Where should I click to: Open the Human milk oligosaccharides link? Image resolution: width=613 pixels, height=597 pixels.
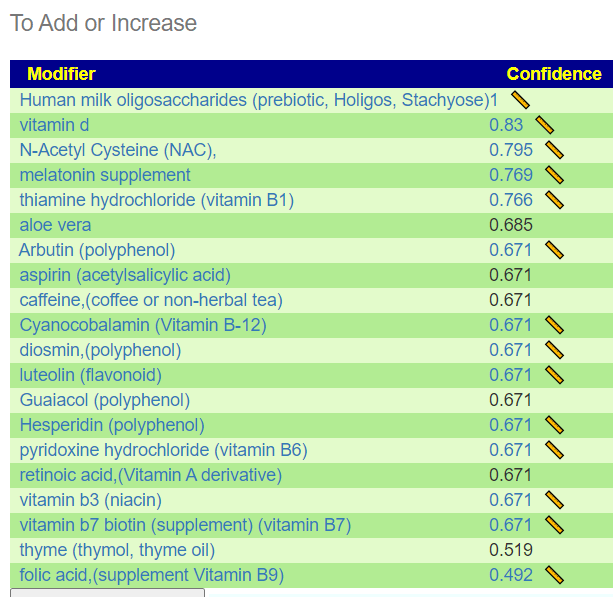point(254,100)
